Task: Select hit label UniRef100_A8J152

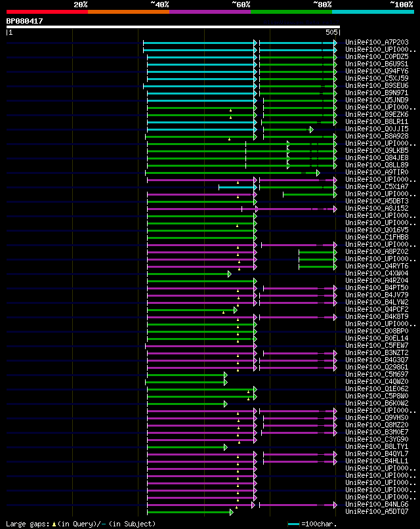Action: [377, 208]
